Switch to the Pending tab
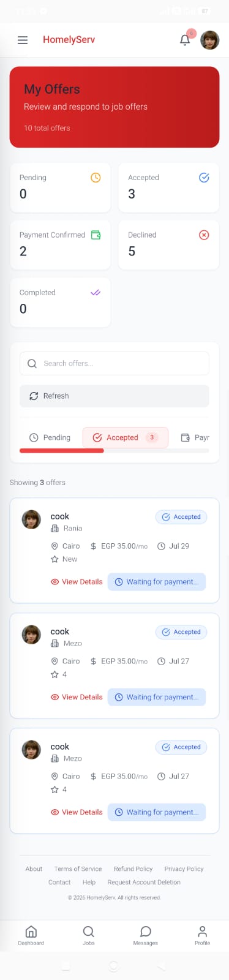Image resolution: width=229 pixels, height=980 pixels. 50,437
